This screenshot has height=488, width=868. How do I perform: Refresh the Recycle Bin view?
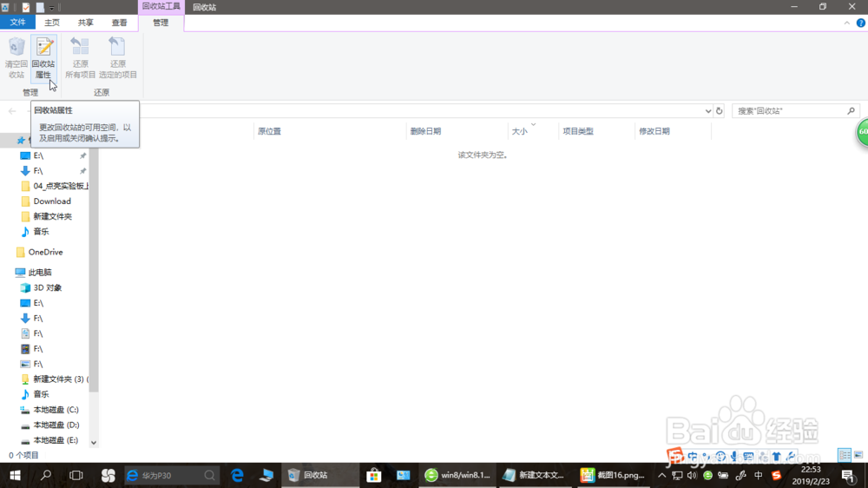(719, 111)
